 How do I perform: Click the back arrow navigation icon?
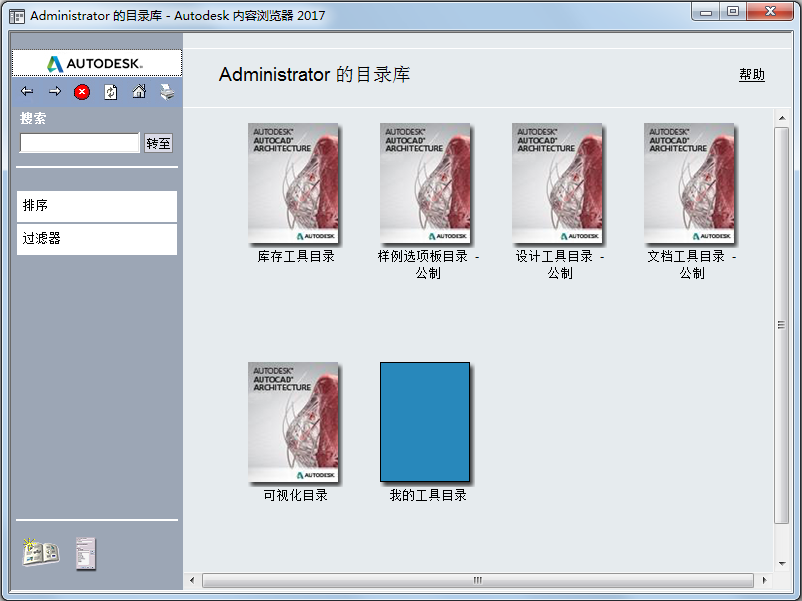click(27, 92)
